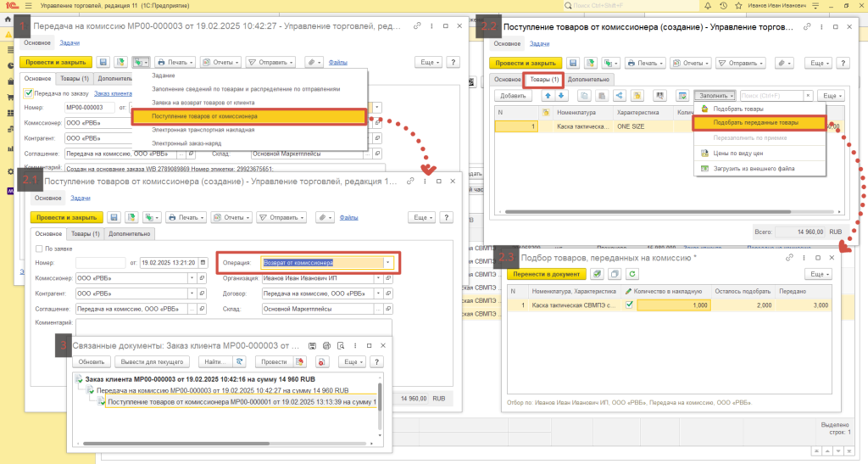868x464 pixels.
Task: Post document icon in window 2.2 toolbar
Action: point(591,63)
